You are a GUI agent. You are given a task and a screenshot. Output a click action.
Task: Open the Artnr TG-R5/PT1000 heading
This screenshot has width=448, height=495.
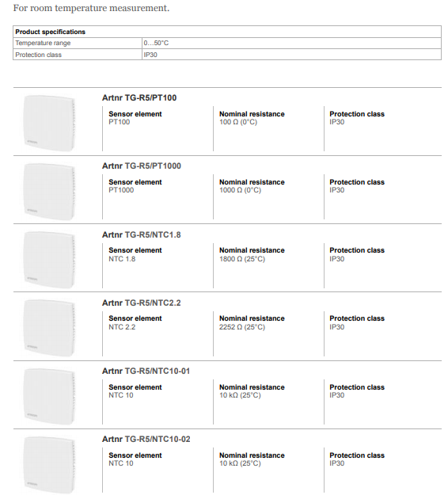pos(142,166)
